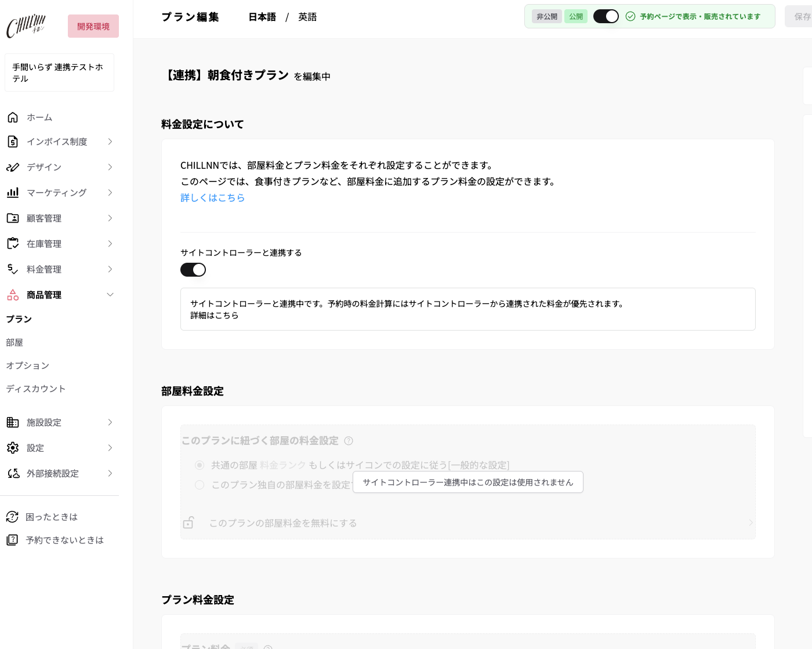Open the 部屋 submenu item
The height and width of the screenshot is (649, 812).
(14, 342)
